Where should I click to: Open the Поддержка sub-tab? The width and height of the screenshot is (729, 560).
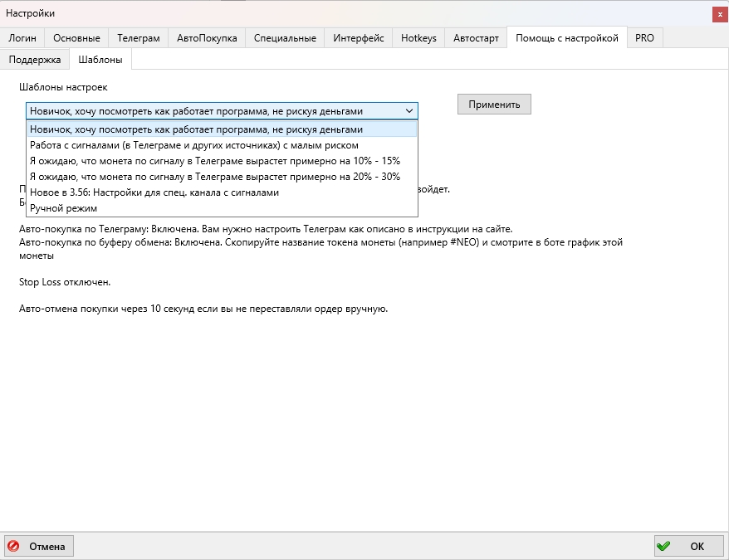(x=35, y=60)
